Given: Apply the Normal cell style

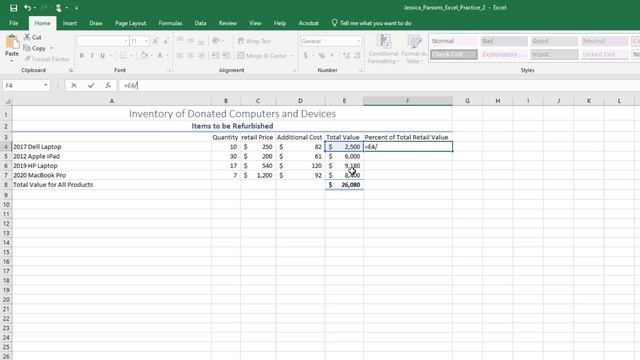Looking at the screenshot, I should point(453,41).
